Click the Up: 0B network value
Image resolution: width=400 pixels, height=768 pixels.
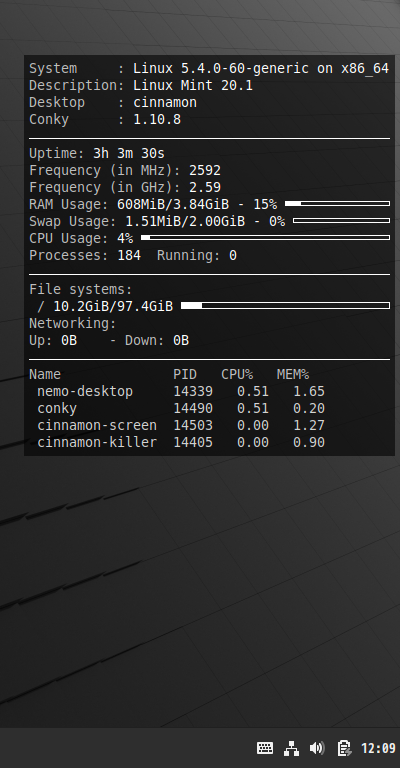coord(53,340)
